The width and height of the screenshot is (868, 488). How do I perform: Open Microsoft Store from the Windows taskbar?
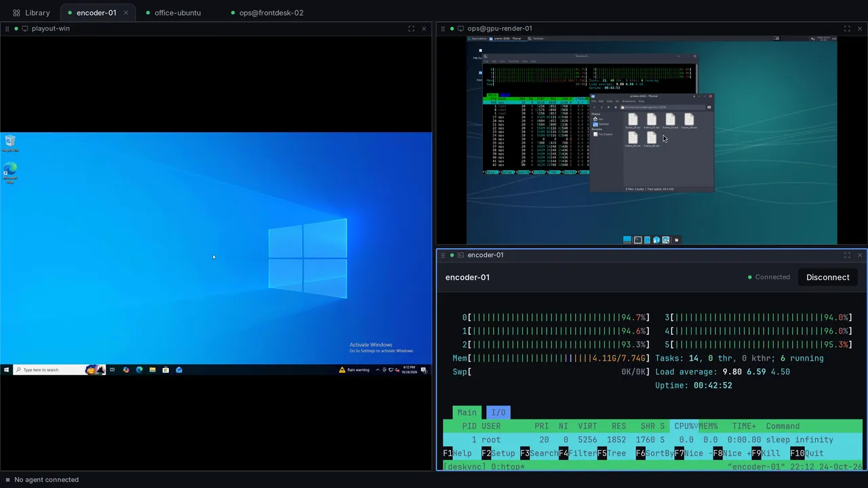pyautogui.click(x=165, y=370)
